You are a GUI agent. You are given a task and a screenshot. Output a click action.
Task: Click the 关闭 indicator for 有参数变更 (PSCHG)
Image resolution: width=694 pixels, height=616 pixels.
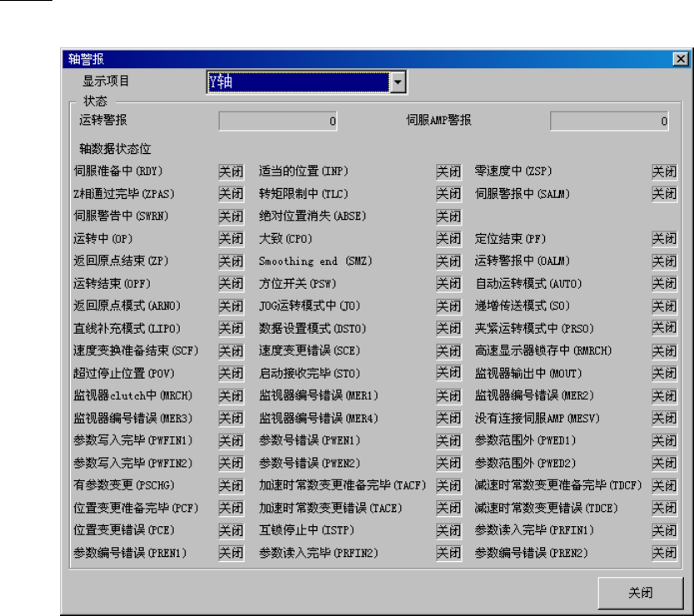pos(231,486)
